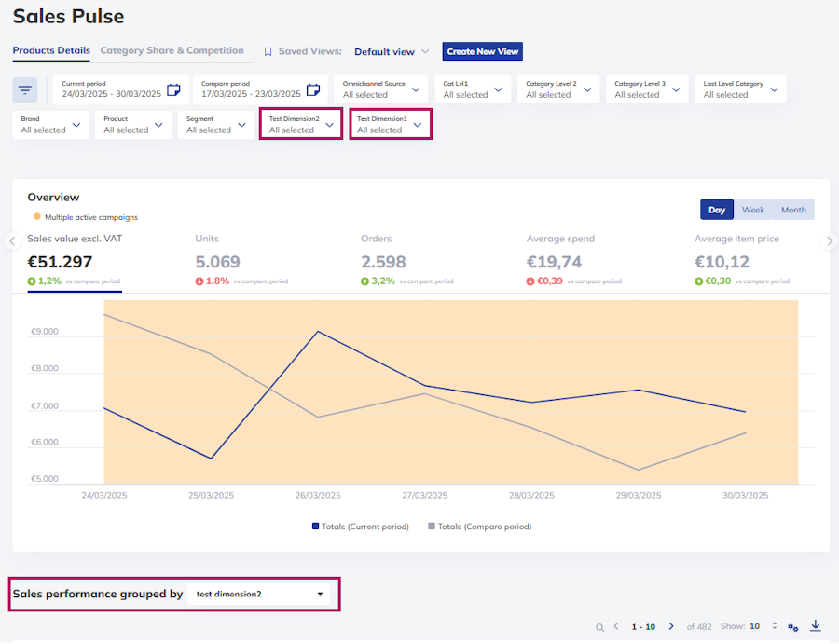The image size is (839, 644).
Task: Click the Create New View button
Action: 483,52
